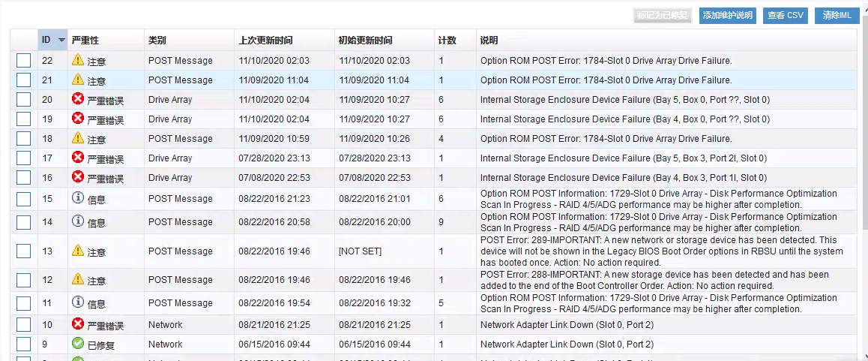The image size is (868, 361).
Task: Tick the checkbox for entry 14
Action: coord(23,222)
